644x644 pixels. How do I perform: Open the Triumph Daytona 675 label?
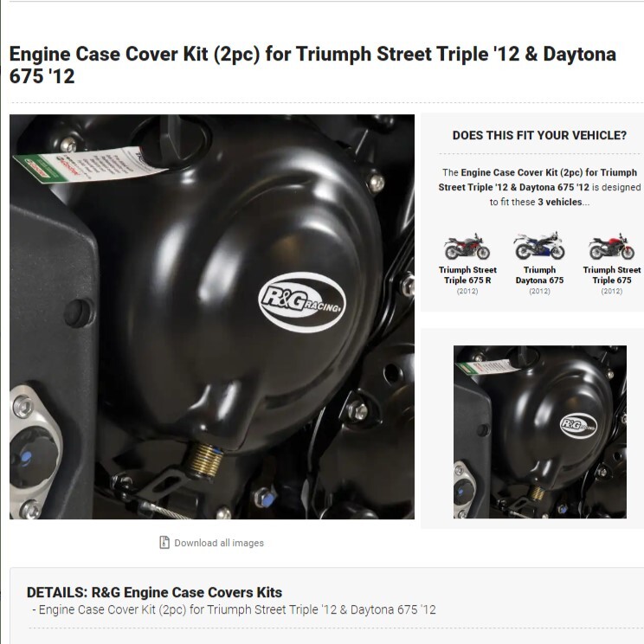[539, 274]
